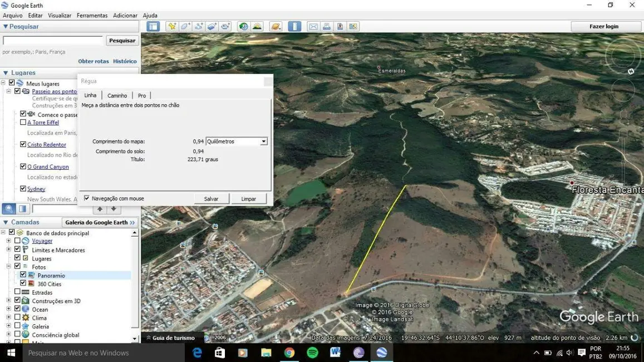Image resolution: width=644 pixels, height=362 pixels.
Task: Hide the sidebar using the toolbar icon
Action: click(x=153, y=26)
